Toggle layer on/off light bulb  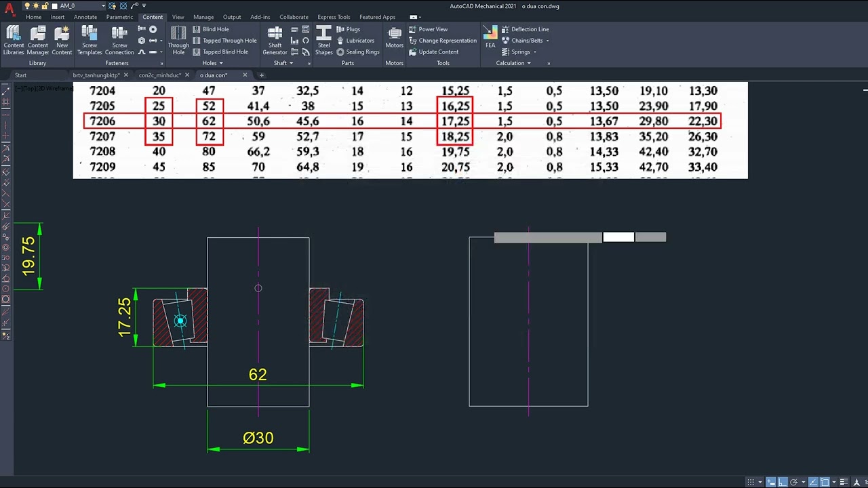coord(28,5)
